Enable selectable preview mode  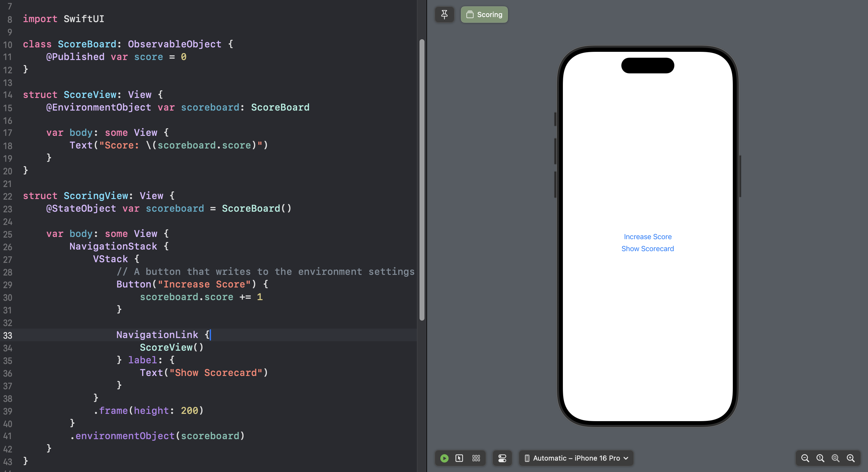pos(460,458)
